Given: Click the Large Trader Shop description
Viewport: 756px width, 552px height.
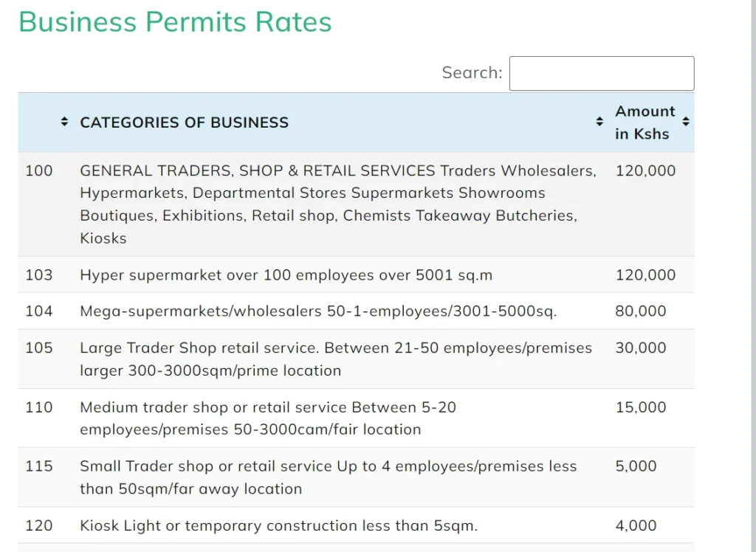Looking at the screenshot, I should click(x=335, y=359).
